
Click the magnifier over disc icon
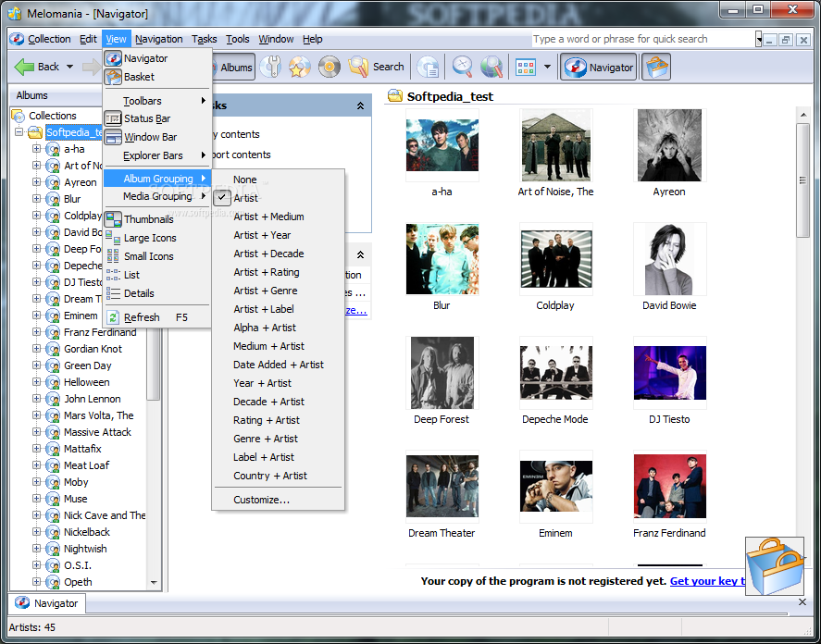tap(463, 67)
